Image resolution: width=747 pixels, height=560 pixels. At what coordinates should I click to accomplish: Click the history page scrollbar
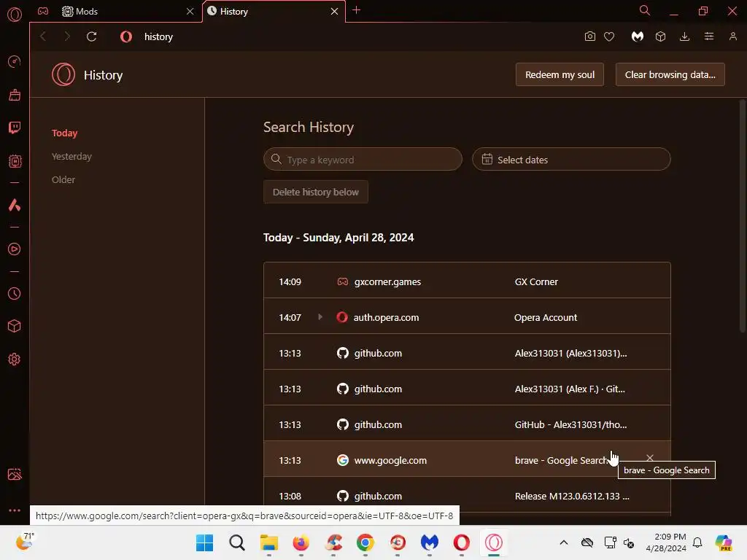[x=743, y=216]
